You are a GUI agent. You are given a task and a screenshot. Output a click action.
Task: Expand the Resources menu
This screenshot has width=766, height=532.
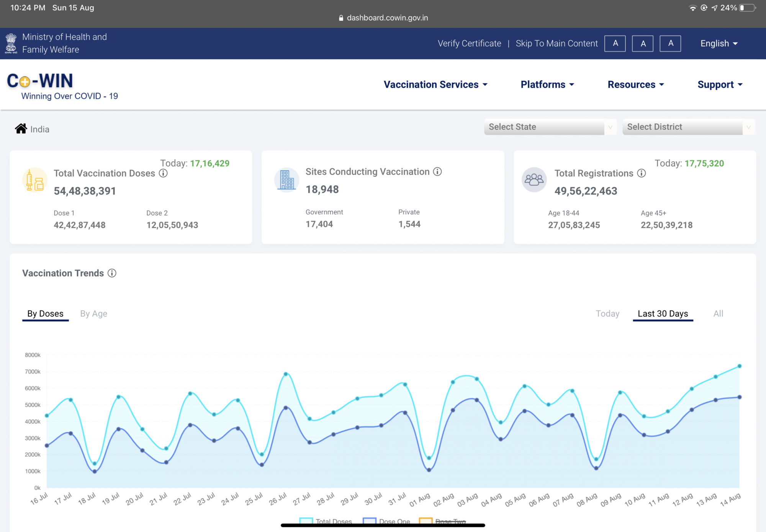click(x=636, y=85)
